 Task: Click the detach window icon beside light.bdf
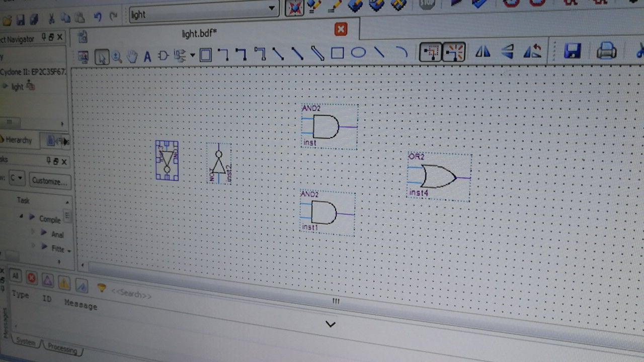(83, 37)
